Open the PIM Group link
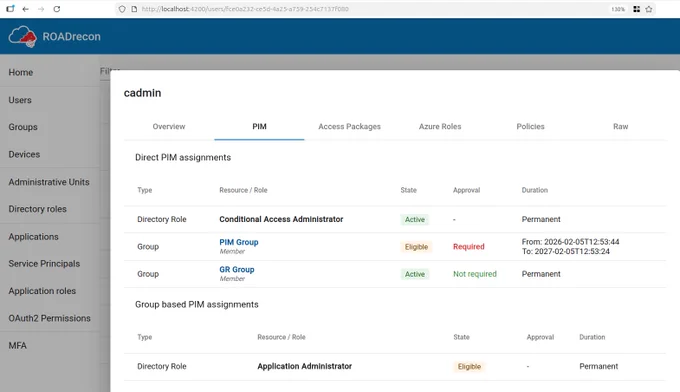The image size is (680, 392). pyautogui.click(x=239, y=242)
